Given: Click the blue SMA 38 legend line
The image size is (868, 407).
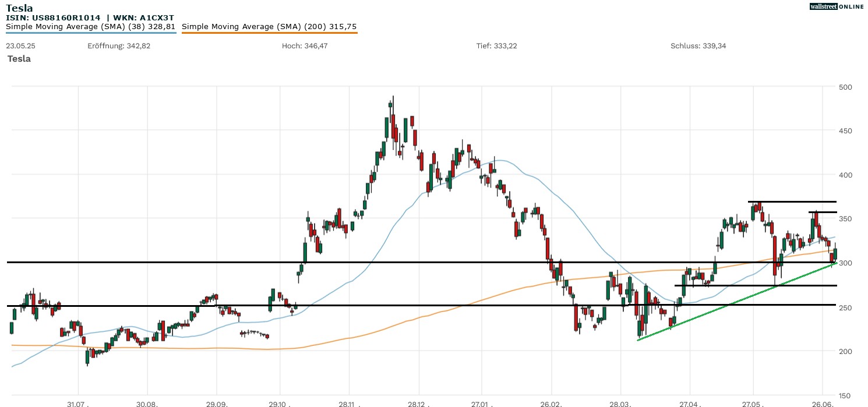Looking at the screenshot, I should pos(91,33).
